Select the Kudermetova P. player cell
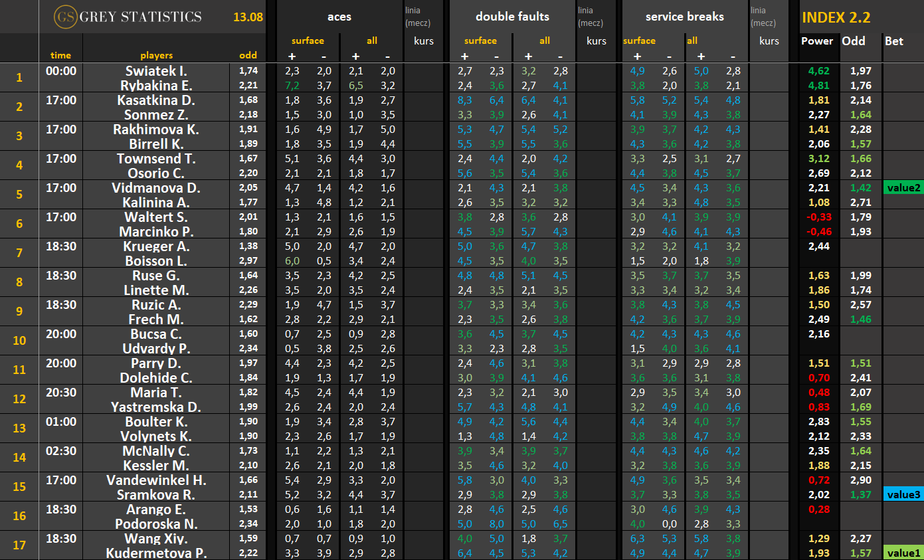 [x=156, y=553]
